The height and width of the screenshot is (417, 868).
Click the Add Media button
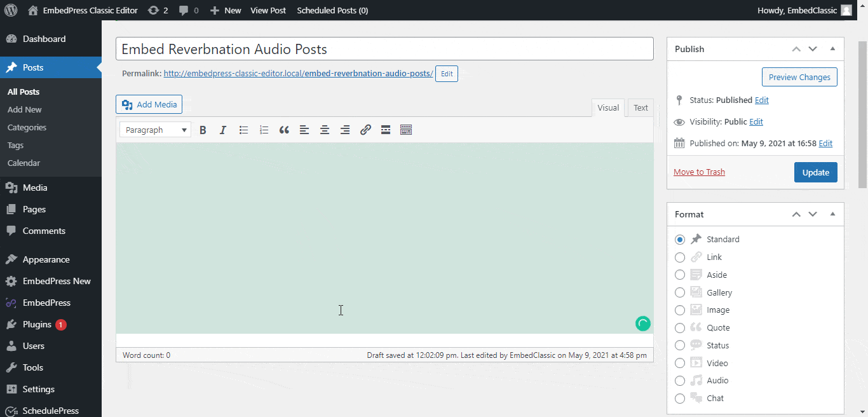[x=149, y=104]
